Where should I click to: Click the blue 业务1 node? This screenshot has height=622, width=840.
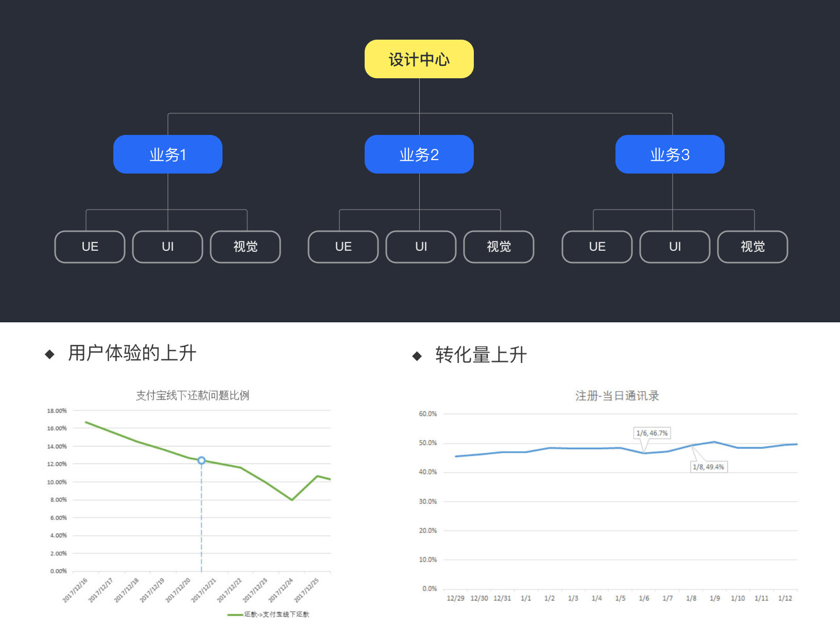168,154
